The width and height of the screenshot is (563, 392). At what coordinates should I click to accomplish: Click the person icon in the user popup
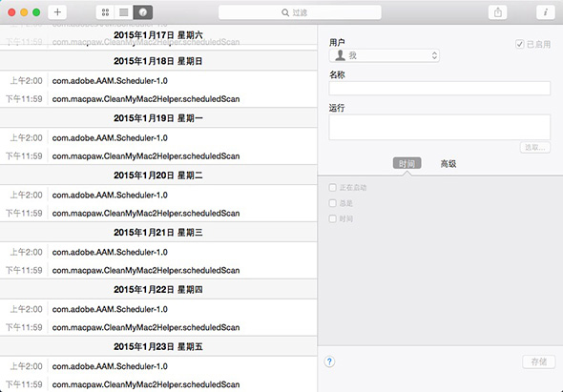click(340, 55)
